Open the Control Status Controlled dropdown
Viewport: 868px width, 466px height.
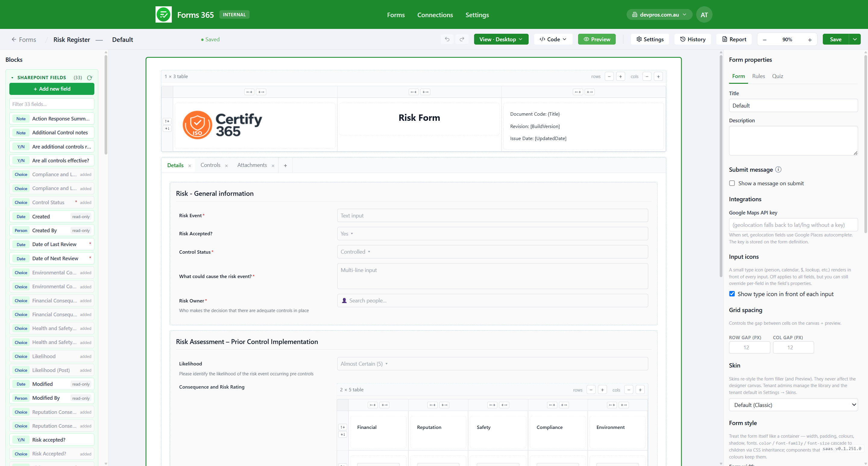[492, 252]
